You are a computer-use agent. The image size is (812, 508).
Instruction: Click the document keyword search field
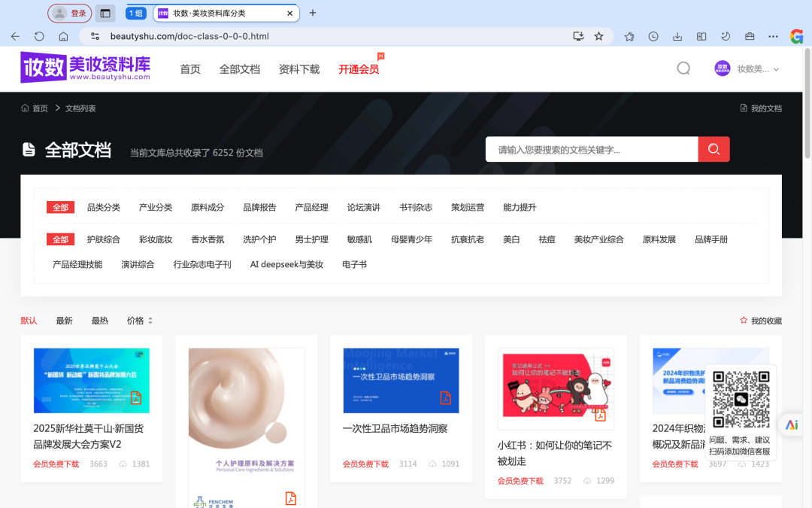click(x=592, y=149)
